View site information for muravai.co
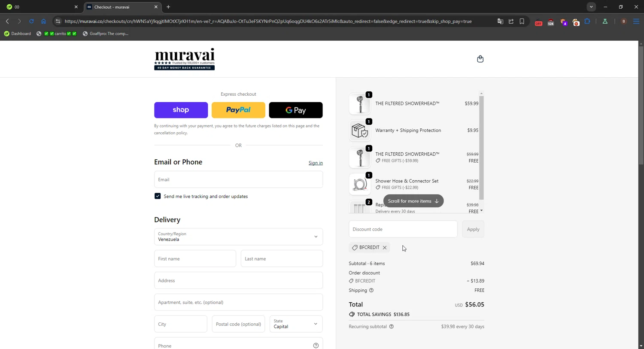Viewport: 644px width, 349px height. 58,21
